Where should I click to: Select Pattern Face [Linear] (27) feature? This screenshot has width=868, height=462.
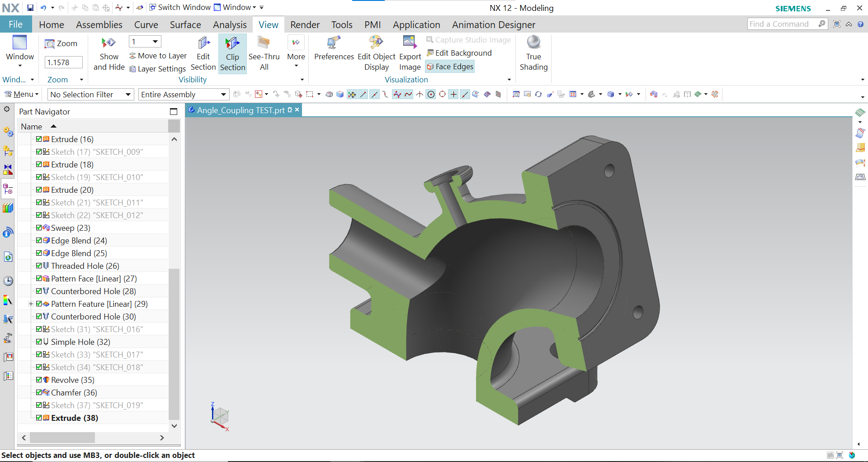coord(94,278)
